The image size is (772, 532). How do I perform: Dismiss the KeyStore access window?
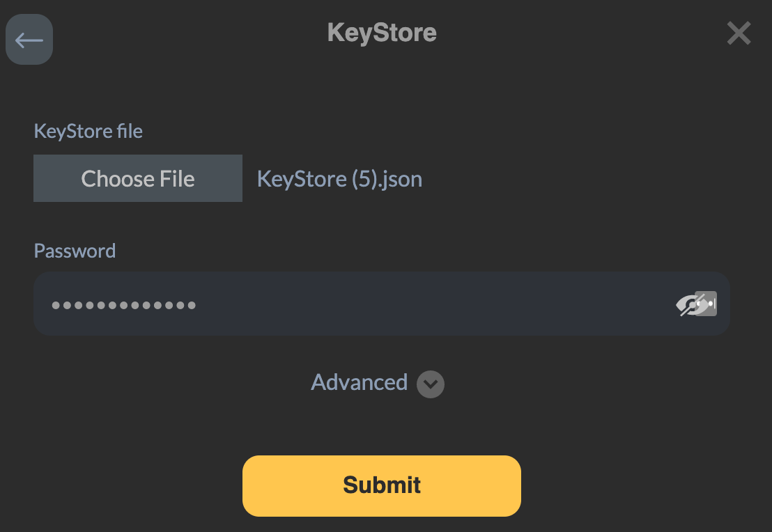point(739,33)
